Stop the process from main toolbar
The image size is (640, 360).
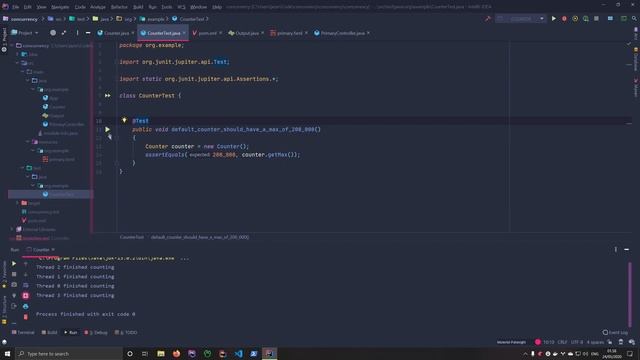tap(596, 19)
